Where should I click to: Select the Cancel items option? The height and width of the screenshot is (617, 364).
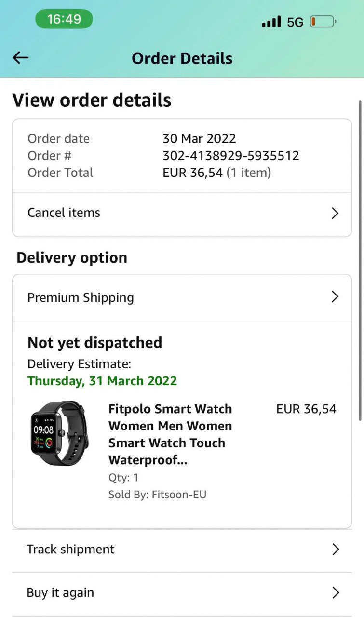(64, 213)
